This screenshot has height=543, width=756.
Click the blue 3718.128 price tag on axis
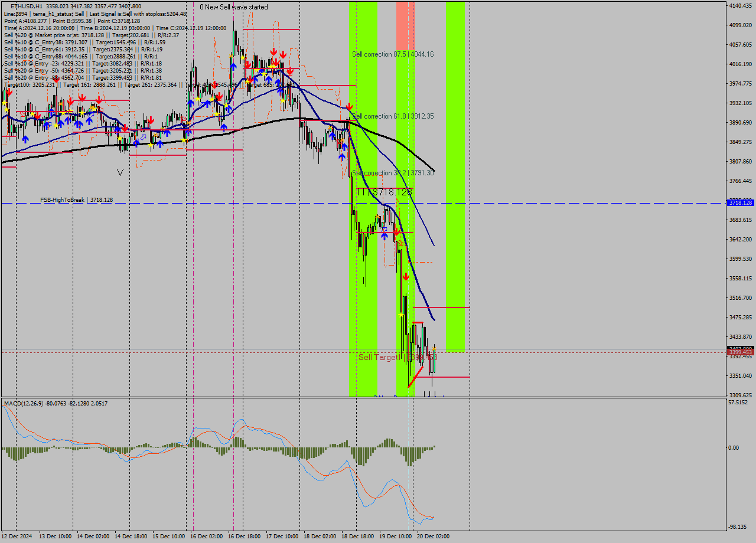741,203
